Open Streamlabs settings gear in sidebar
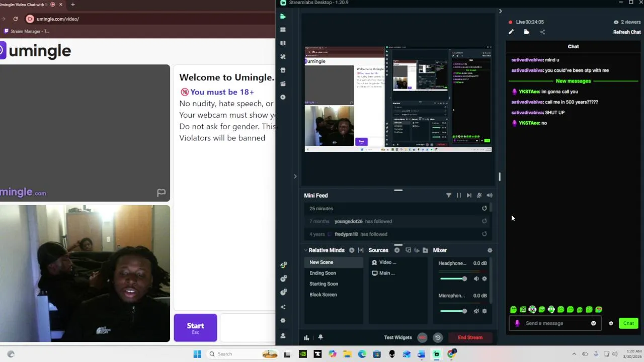 tap(283, 320)
